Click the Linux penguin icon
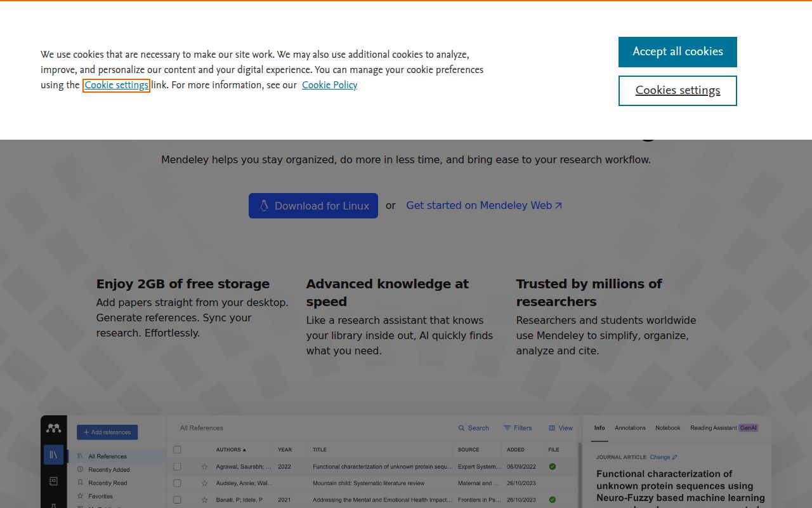The width and height of the screenshot is (812, 508). (x=264, y=206)
